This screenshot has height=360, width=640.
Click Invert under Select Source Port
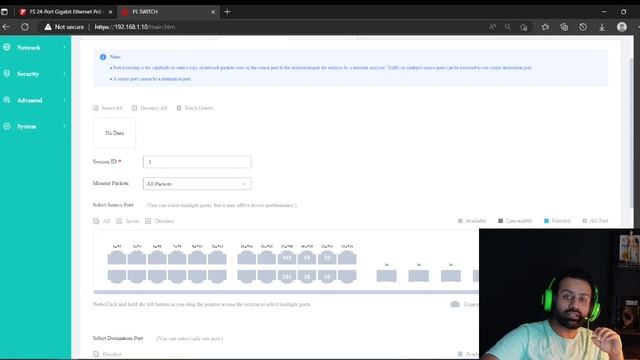coord(128,221)
